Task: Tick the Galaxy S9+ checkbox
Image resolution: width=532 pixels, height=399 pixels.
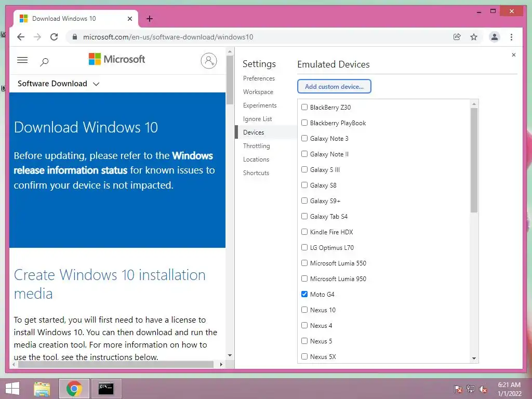Action: pos(304,201)
